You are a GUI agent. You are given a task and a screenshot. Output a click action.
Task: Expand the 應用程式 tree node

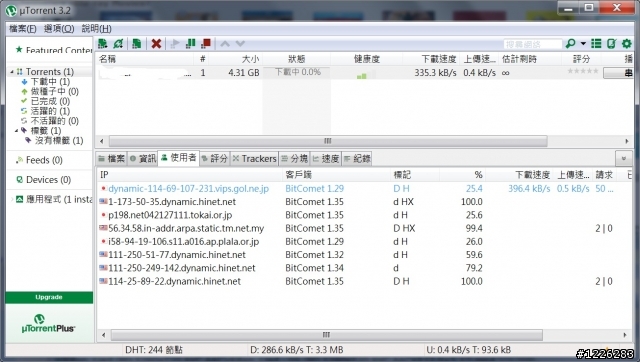[12, 199]
